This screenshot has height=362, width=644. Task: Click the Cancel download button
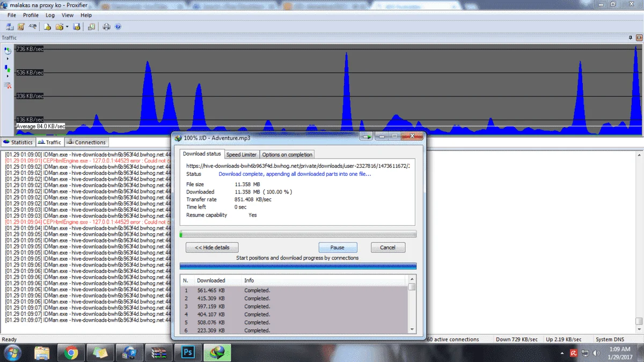tap(388, 247)
